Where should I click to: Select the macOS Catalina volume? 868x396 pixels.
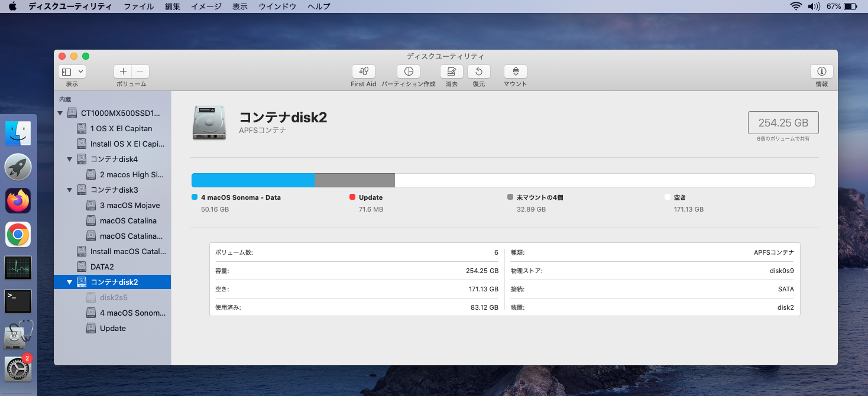128,220
